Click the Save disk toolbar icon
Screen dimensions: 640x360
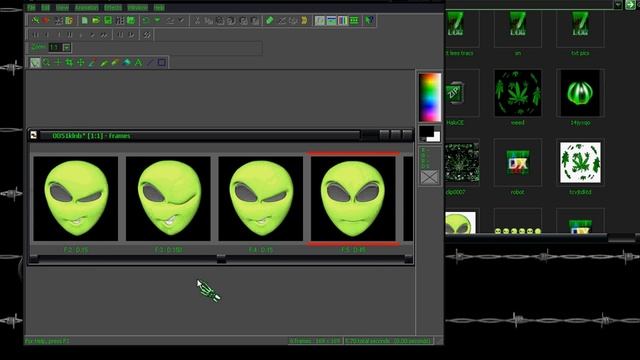tap(108, 20)
